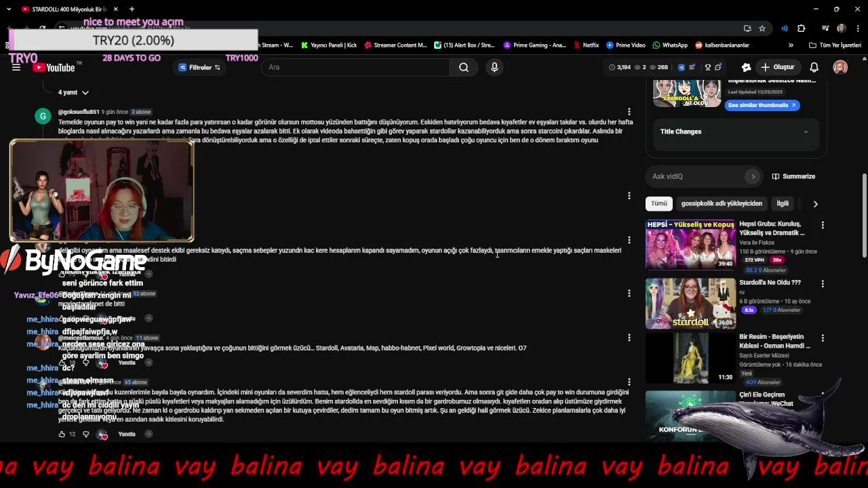Image resolution: width=868 pixels, height=488 pixels.
Task: Open options for Hepsi Grubu video
Action: click(x=823, y=225)
